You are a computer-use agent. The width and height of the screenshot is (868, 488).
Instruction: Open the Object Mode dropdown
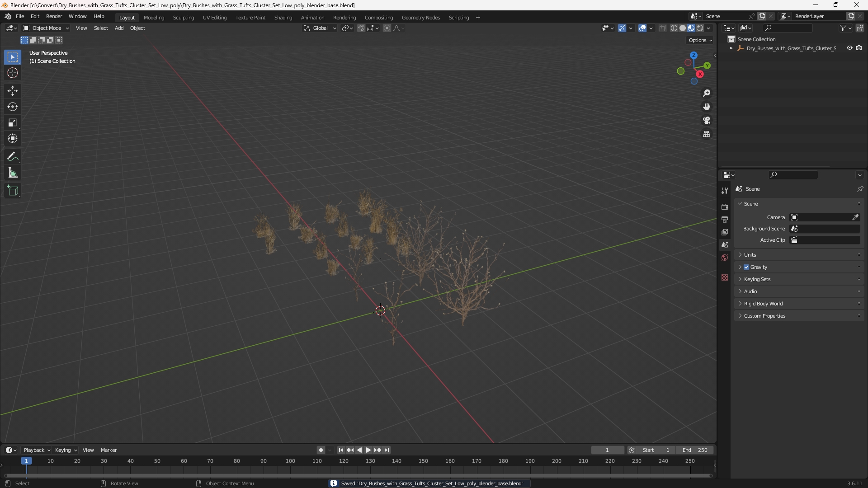click(x=46, y=28)
